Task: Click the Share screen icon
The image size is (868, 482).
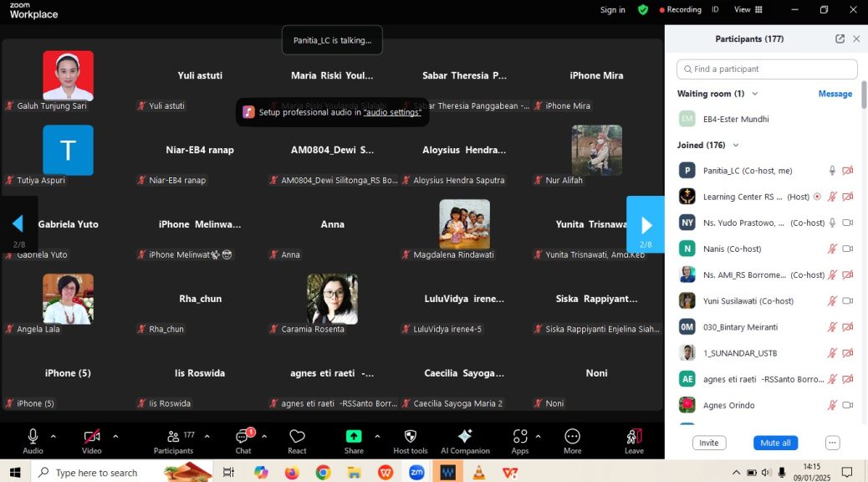Action: [354, 437]
